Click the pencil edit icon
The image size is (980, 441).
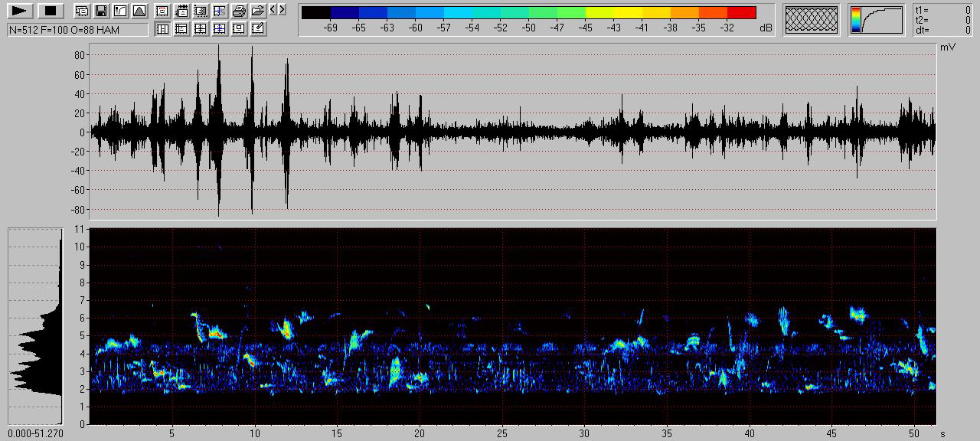(x=258, y=29)
